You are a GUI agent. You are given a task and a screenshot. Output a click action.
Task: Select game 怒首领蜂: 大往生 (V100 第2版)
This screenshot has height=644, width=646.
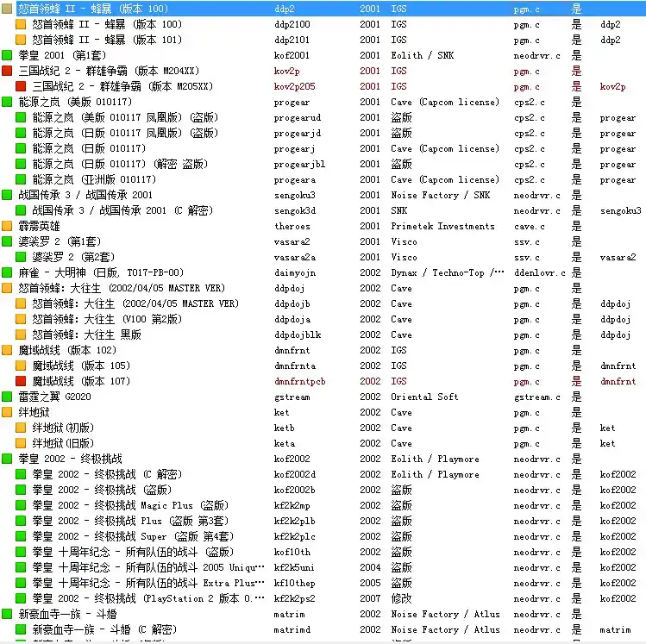(x=107, y=319)
